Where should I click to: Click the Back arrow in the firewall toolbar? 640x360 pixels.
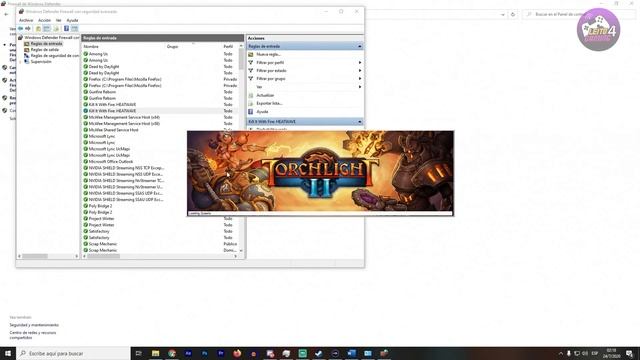coord(20,29)
